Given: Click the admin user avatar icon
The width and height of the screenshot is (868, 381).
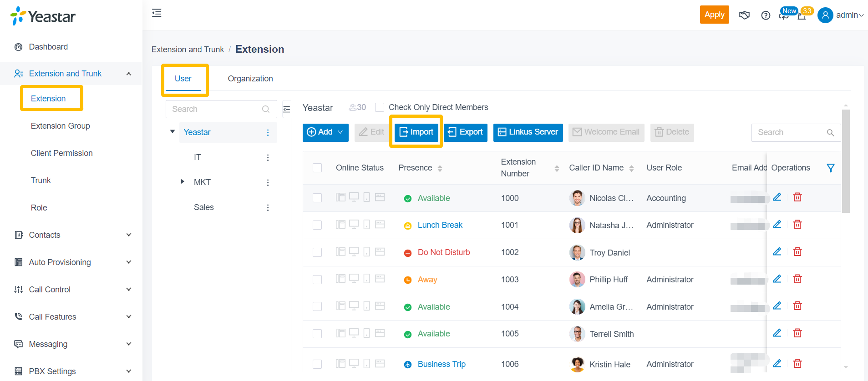Looking at the screenshot, I should (825, 15).
